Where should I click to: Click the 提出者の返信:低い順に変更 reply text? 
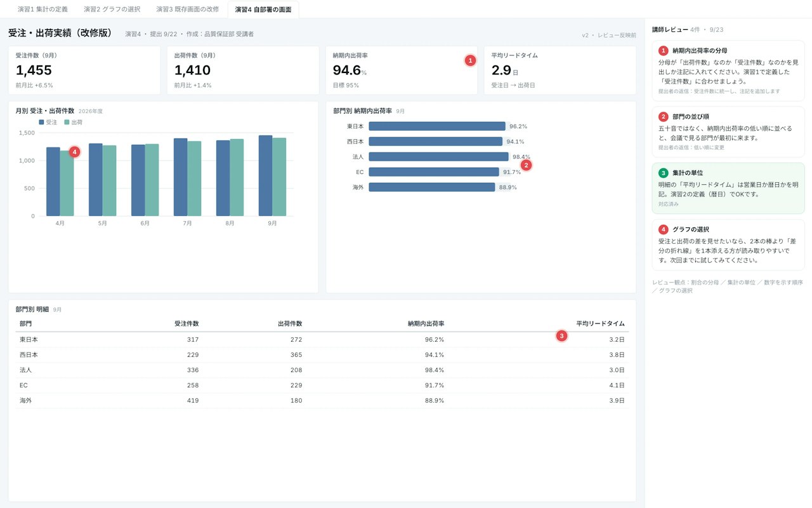click(x=691, y=148)
